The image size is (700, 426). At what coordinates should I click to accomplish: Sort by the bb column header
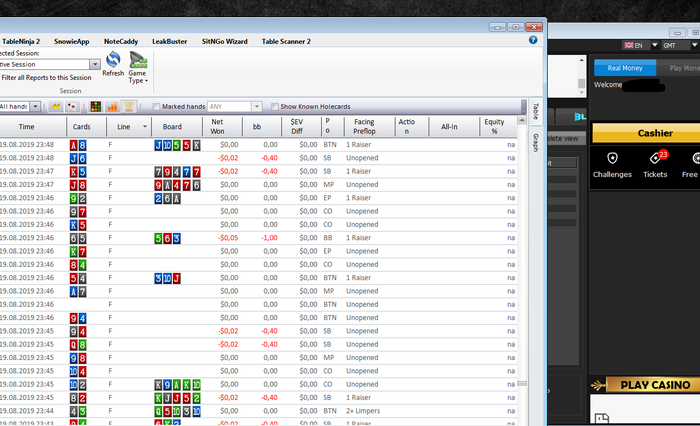[262, 127]
